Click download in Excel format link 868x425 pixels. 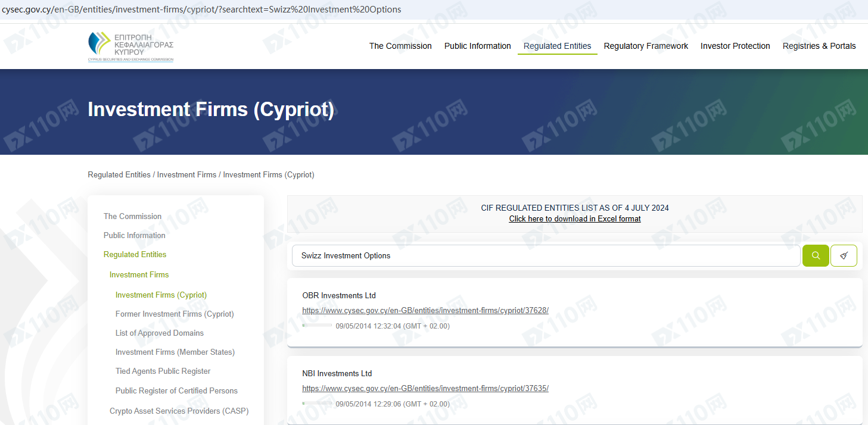[x=574, y=218]
